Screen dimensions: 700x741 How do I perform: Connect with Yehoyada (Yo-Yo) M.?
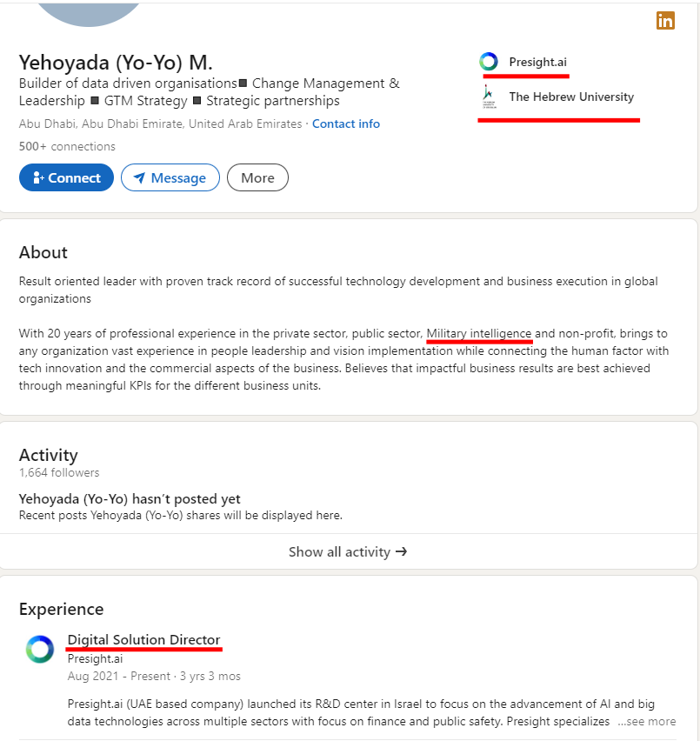[x=66, y=177]
